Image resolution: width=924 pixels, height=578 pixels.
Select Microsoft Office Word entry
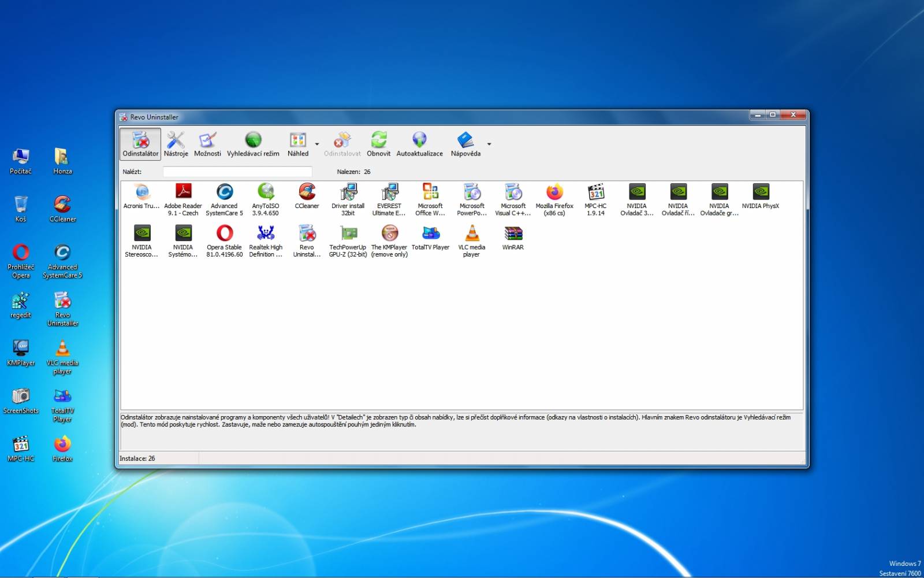(430, 199)
